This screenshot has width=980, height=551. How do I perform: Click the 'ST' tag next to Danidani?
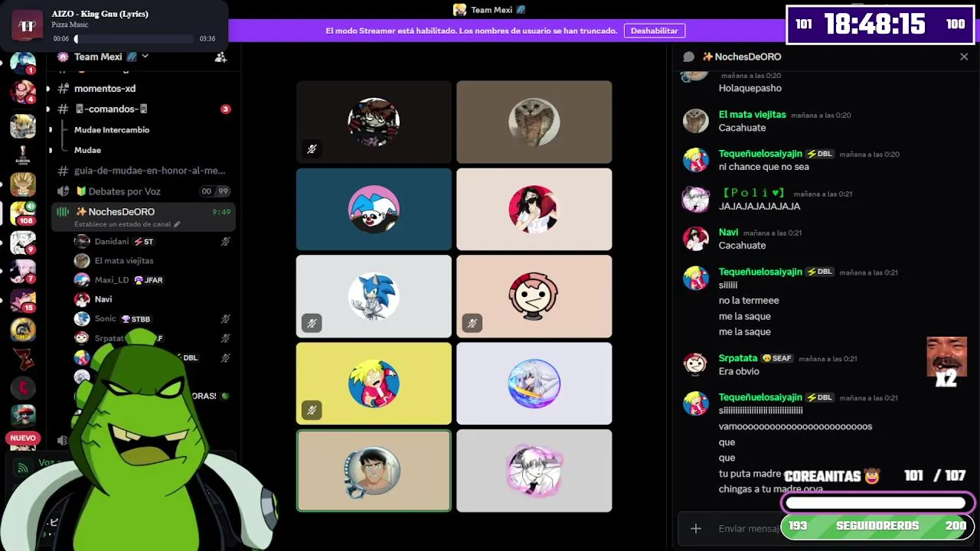pos(144,242)
